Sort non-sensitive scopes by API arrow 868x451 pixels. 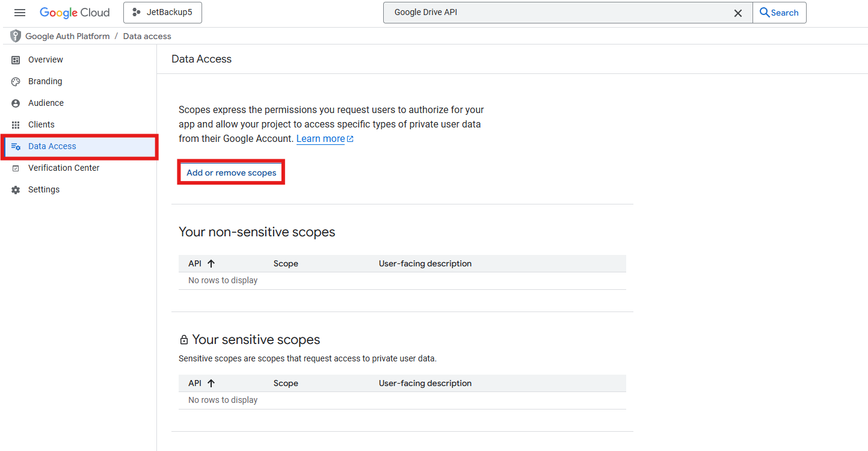pyautogui.click(x=211, y=263)
